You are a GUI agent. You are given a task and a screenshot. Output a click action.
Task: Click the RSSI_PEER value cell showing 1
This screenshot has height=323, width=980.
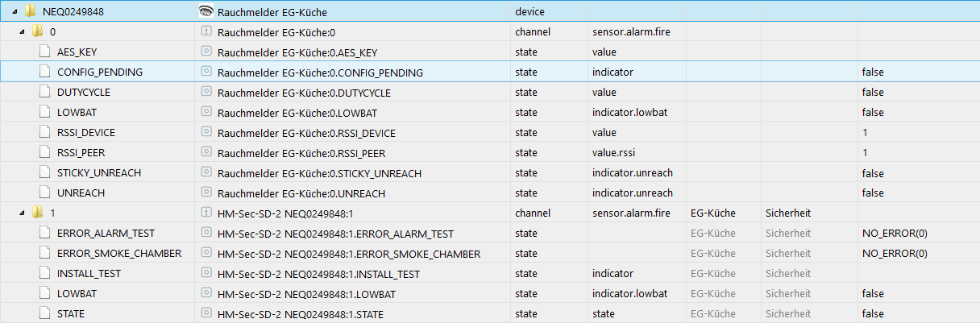pos(865,153)
